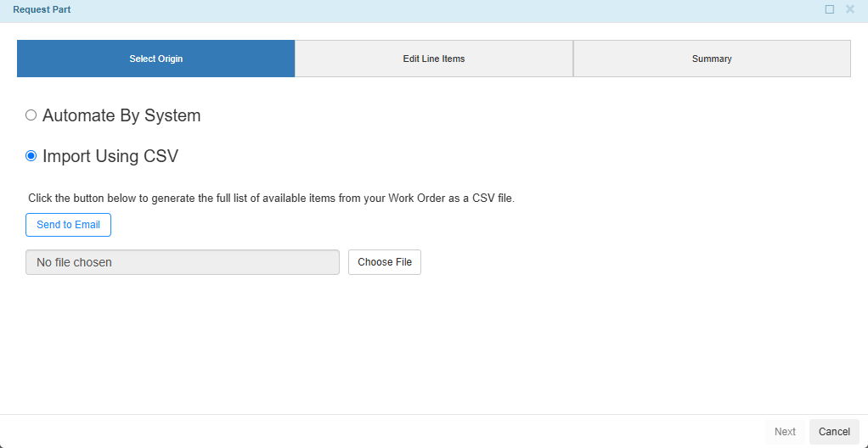Click the CSV generation instruction text
This screenshot has width=868, height=448.
click(x=272, y=199)
